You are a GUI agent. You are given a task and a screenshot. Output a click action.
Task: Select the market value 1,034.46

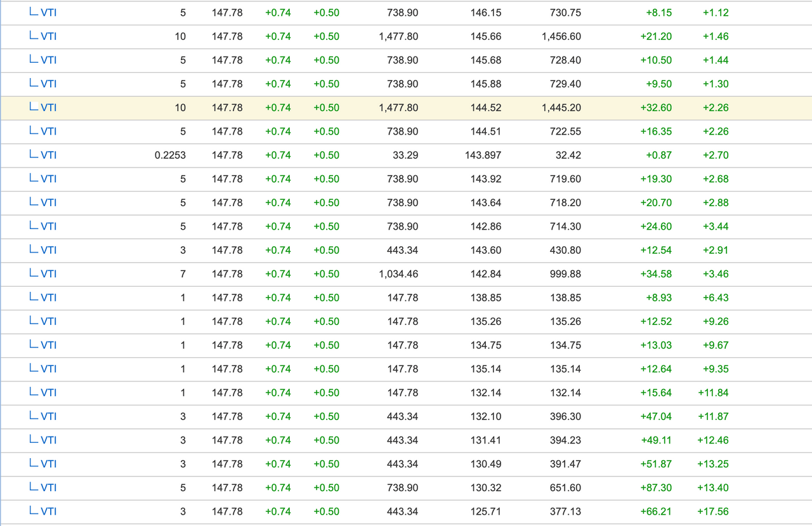point(398,274)
